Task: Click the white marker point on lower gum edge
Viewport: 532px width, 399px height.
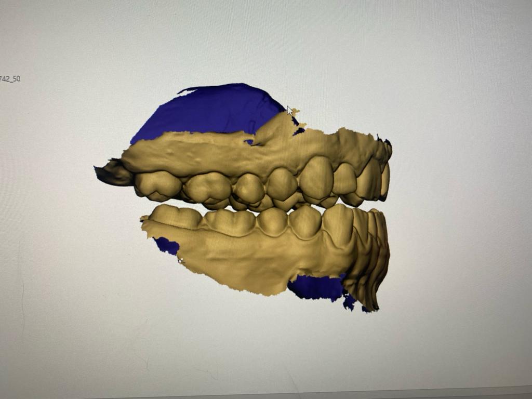Action: tap(180, 261)
